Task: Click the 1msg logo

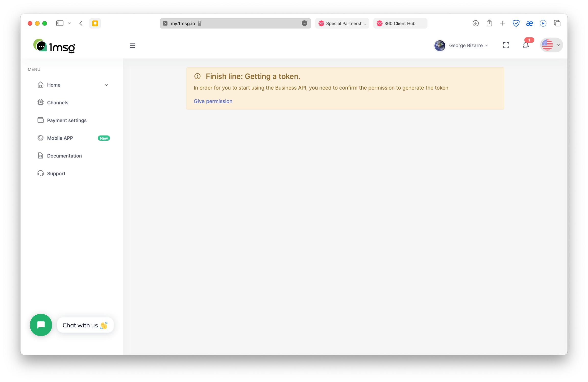Action: [54, 46]
